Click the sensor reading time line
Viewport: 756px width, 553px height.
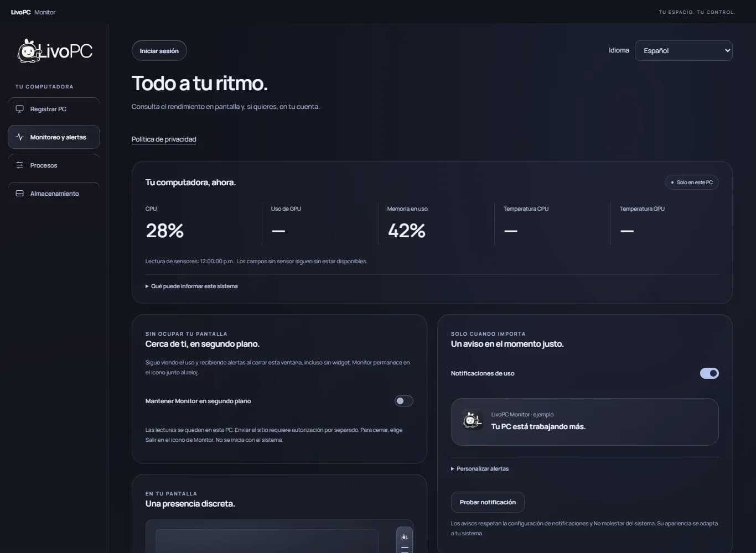coord(256,261)
